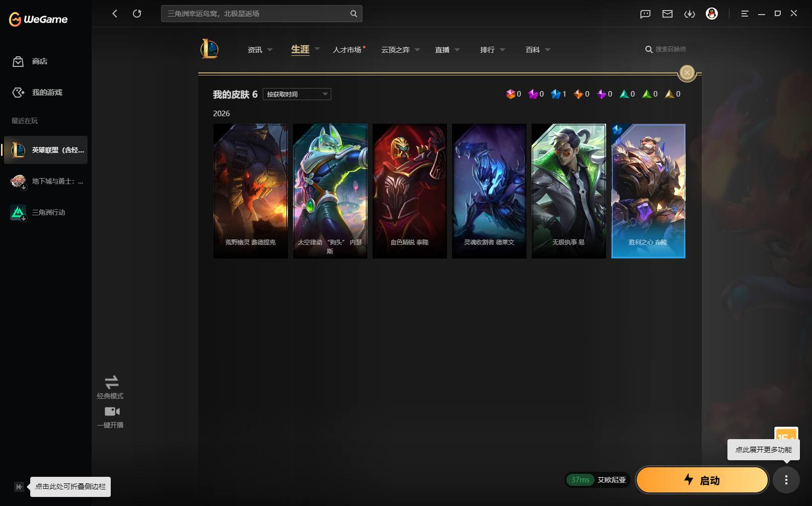The height and width of the screenshot is (506, 812).
Task: Close the skins panel with the round X
Action: [x=687, y=72]
